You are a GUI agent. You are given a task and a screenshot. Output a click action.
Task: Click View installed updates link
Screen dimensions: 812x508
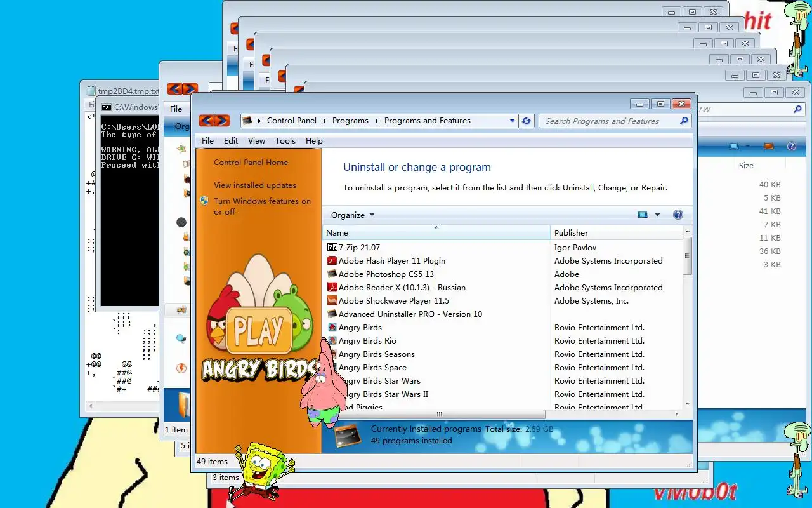(x=255, y=185)
